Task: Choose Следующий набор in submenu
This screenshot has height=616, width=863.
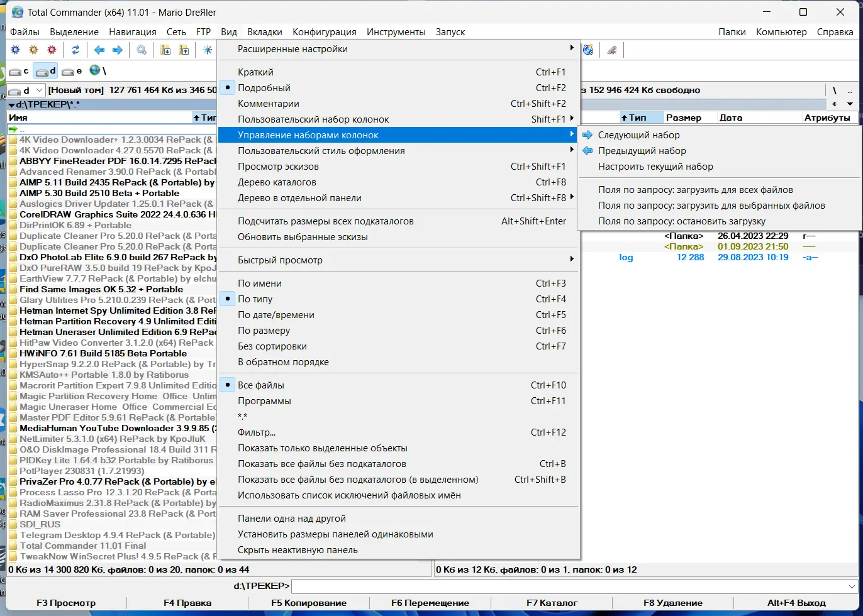Action: (x=720, y=135)
